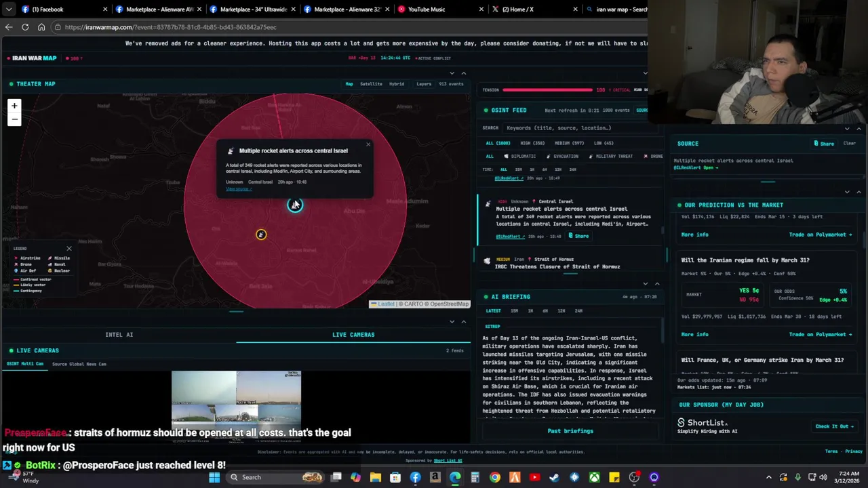868x488 pixels.
Task: Clear the Source panel selection
Action: pyautogui.click(x=849, y=144)
